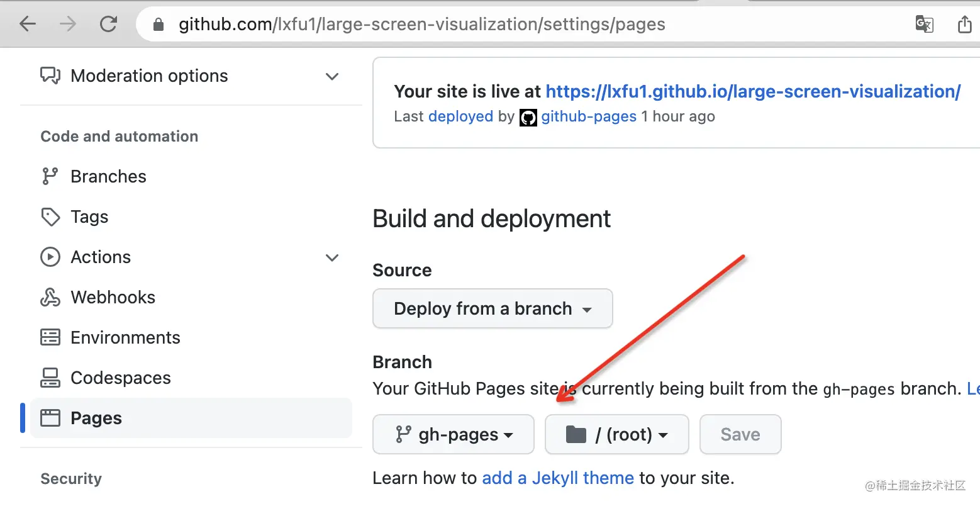Open the Deploy from a branch dropdown
The width and height of the screenshot is (980, 506).
click(x=493, y=308)
